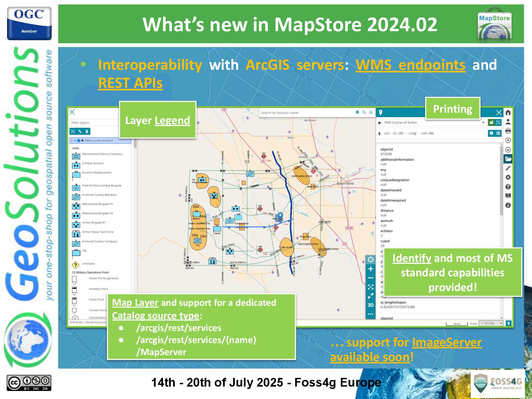The width and height of the screenshot is (532, 399).
Task: Open Home from the side toolbar
Action: click(508, 112)
